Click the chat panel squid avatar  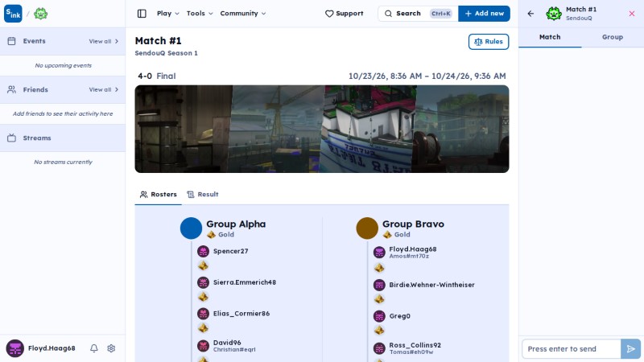coord(554,14)
